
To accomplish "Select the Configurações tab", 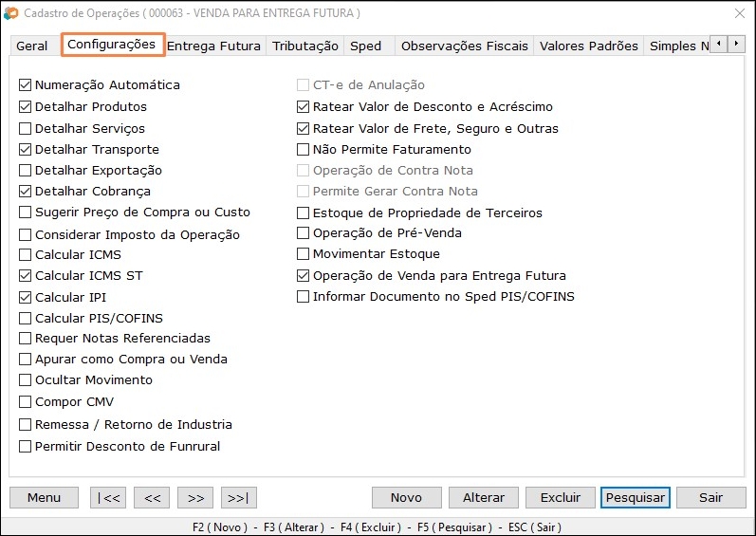I will (112, 45).
